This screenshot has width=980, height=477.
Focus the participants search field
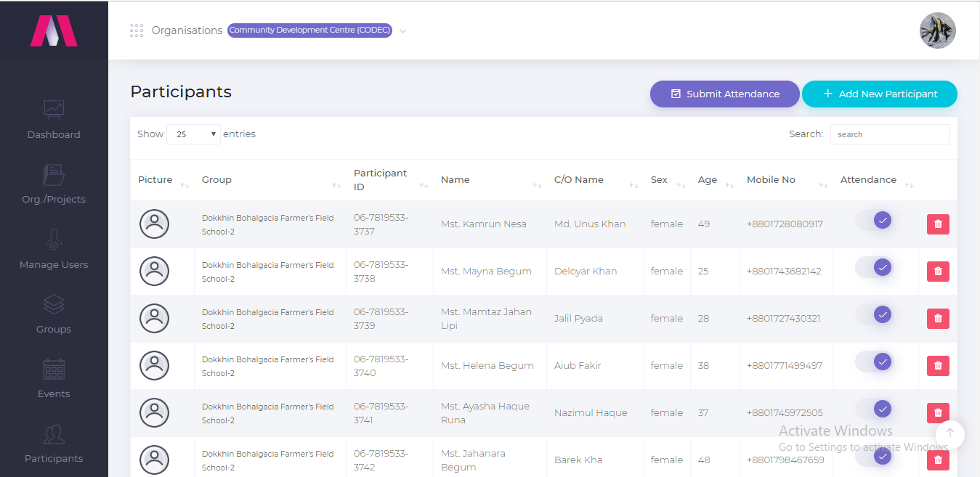(x=889, y=134)
